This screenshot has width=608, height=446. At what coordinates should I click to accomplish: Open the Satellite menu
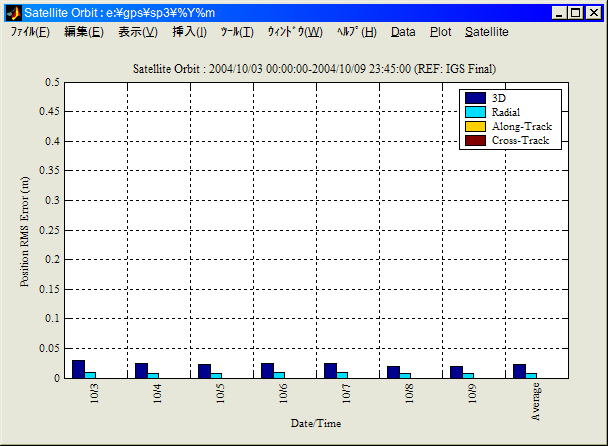coord(486,32)
